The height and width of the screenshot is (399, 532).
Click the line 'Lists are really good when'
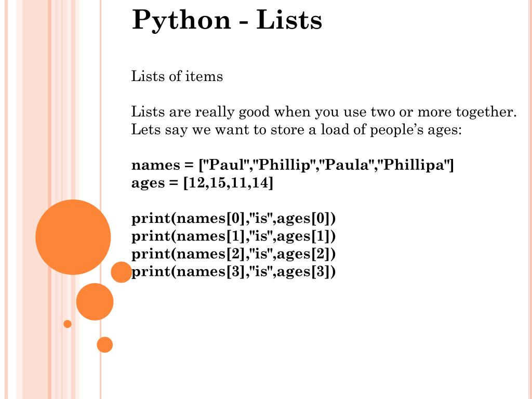pyautogui.click(x=324, y=112)
